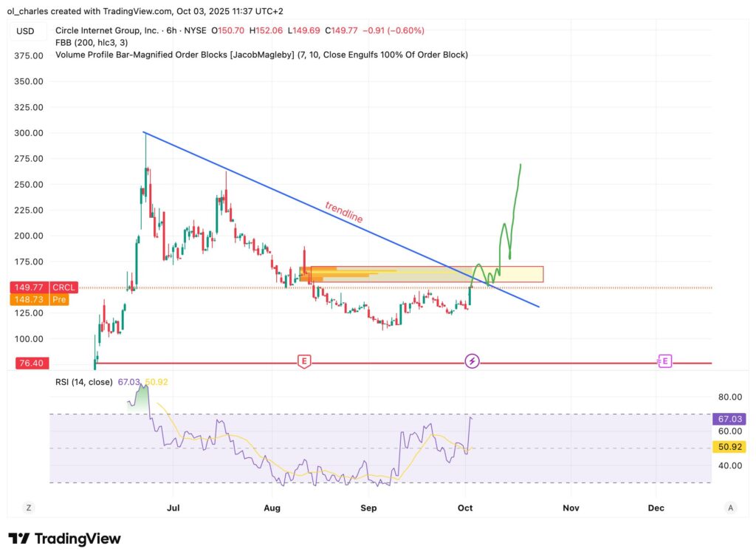Click the Z button in bottom-left corner
Screen dimensions: 756x560
tap(28, 508)
